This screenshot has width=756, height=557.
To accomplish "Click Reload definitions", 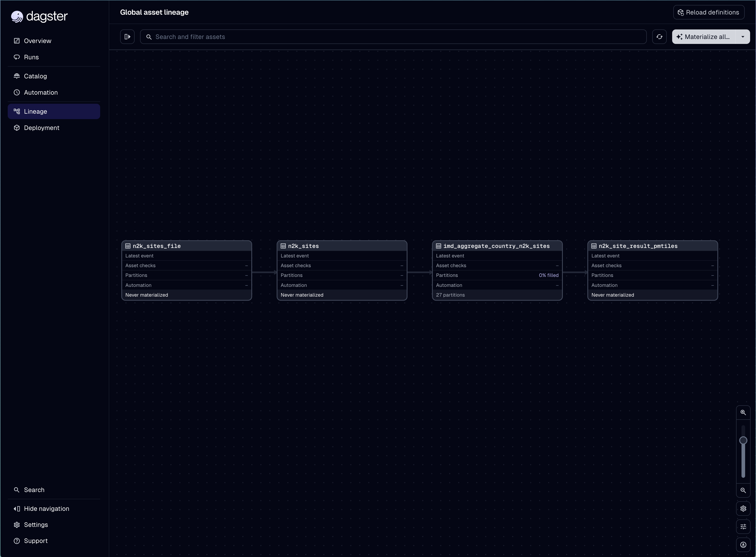I will point(708,12).
